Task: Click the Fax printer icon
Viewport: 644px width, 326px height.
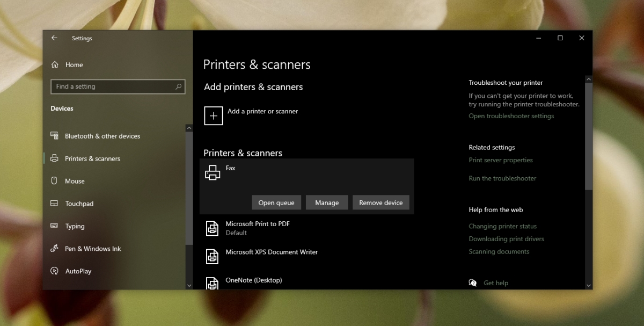Action: tap(213, 172)
